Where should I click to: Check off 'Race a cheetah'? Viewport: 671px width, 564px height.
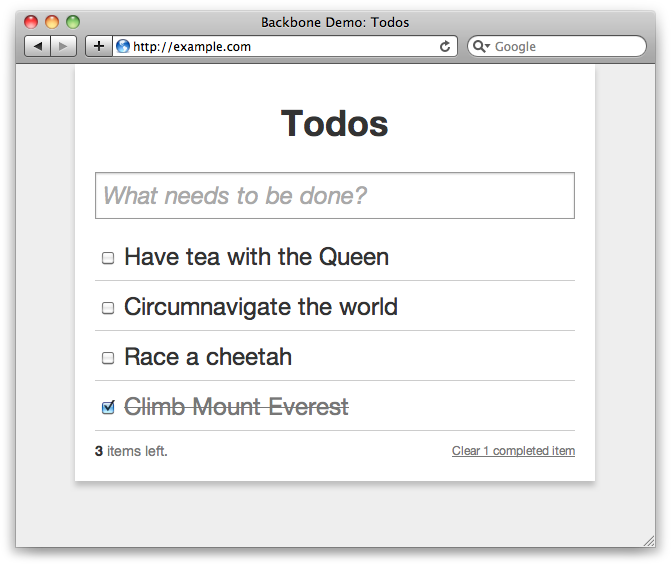coord(108,358)
